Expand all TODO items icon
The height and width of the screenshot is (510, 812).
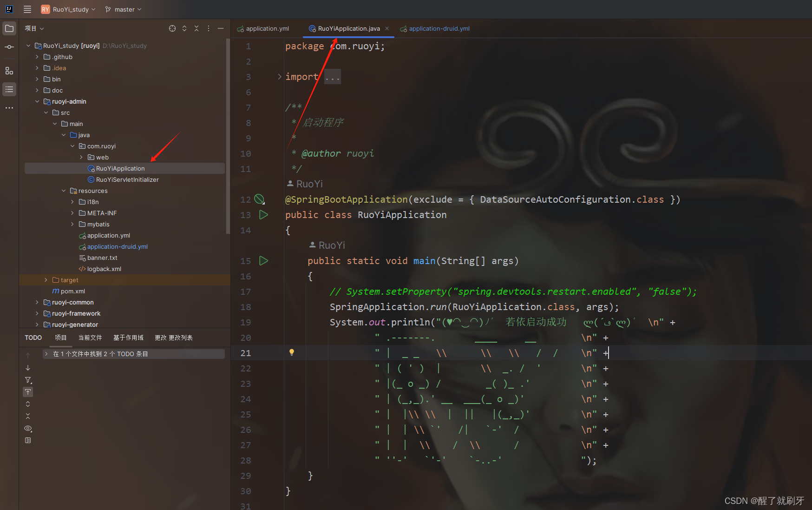pos(28,404)
